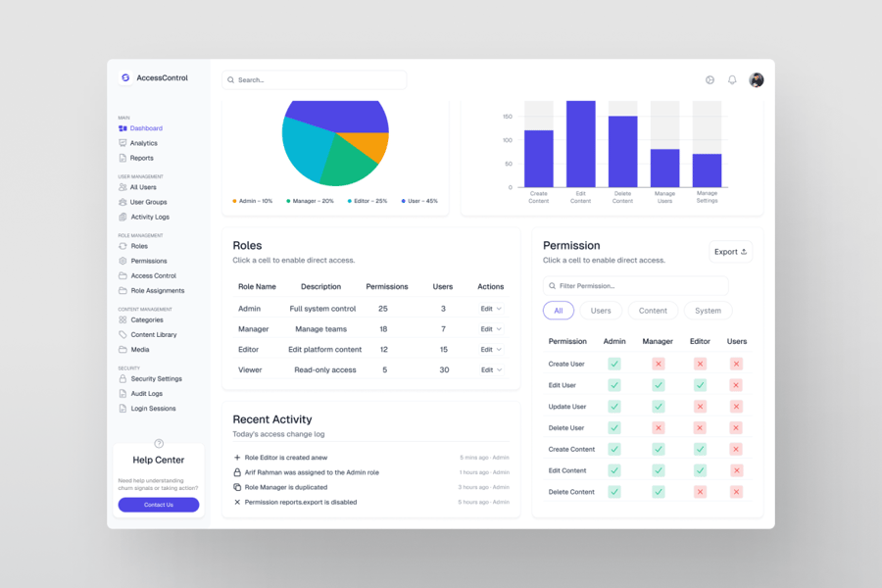Click the AccessControl logo icon
Image resolution: width=882 pixels, height=588 pixels.
[x=125, y=78]
